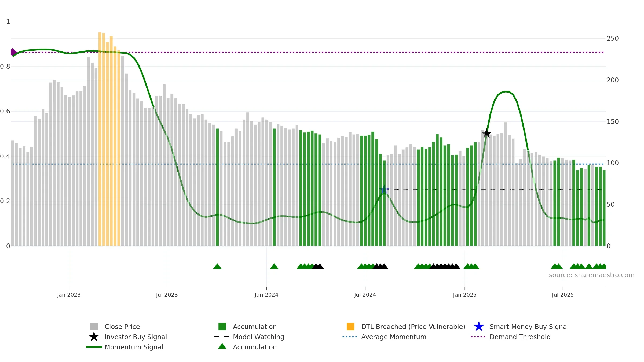Click the blue Smart Money Buy star on chart

coord(384,190)
